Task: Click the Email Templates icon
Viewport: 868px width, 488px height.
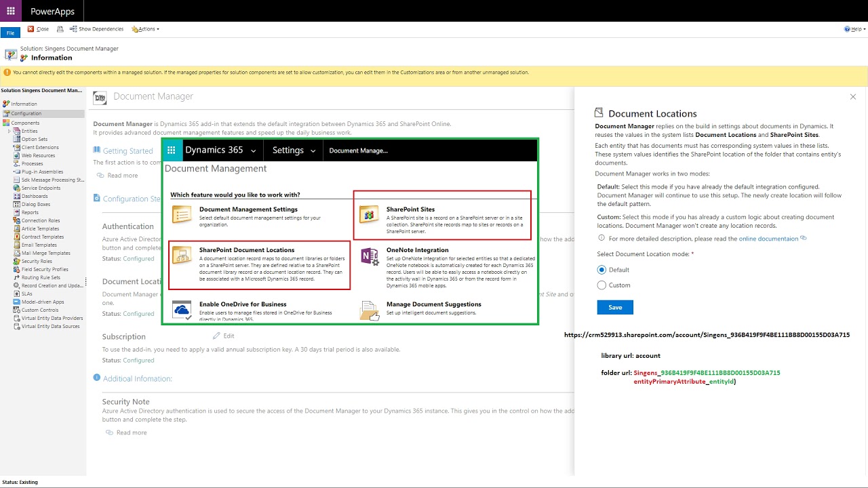Action: coord(17,245)
